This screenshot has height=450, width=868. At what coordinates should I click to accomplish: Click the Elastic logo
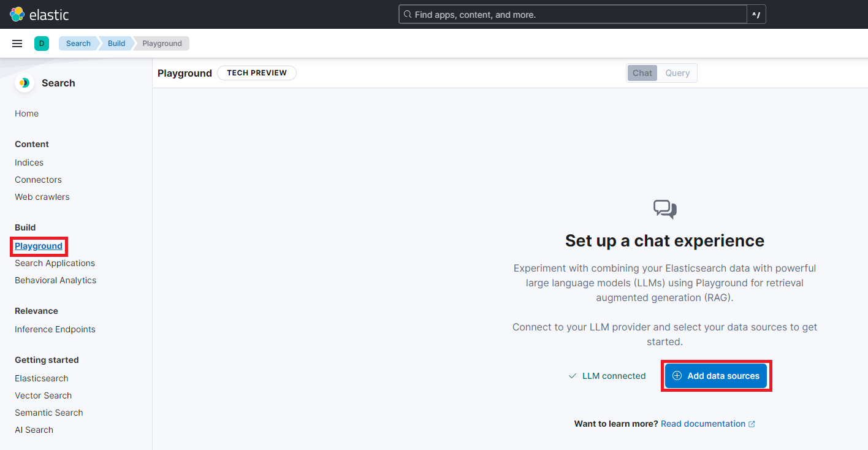[x=39, y=14]
